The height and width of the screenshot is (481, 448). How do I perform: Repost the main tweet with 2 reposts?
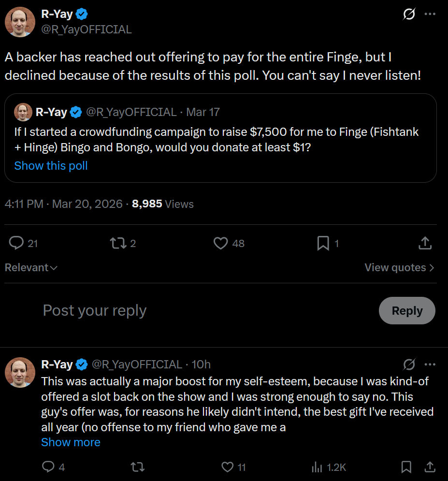(117, 243)
